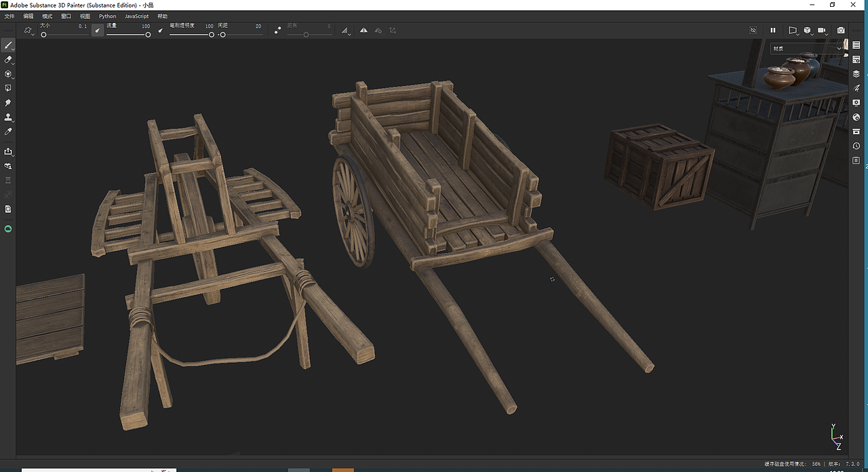
Task: Open the Log panel icon
Action: pos(856,160)
